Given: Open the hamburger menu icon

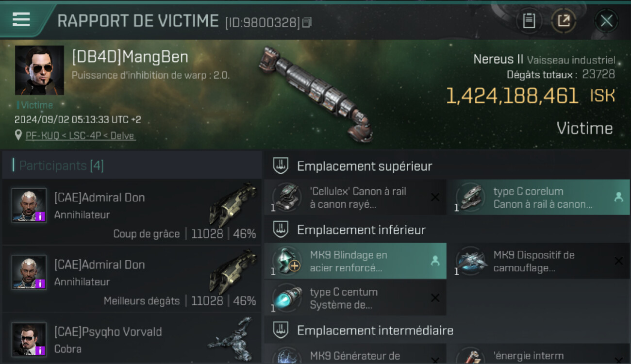Looking at the screenshot, I should coord(21,19).
